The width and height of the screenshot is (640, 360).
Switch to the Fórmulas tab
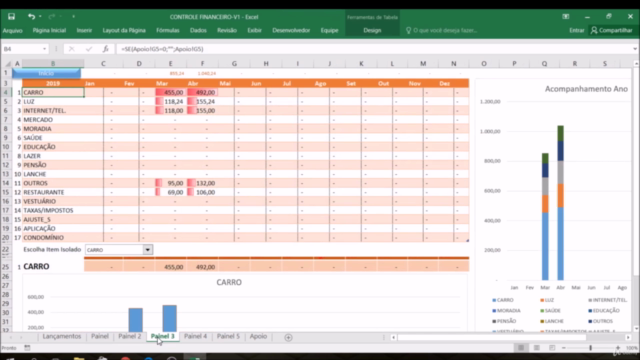(168, 30)
